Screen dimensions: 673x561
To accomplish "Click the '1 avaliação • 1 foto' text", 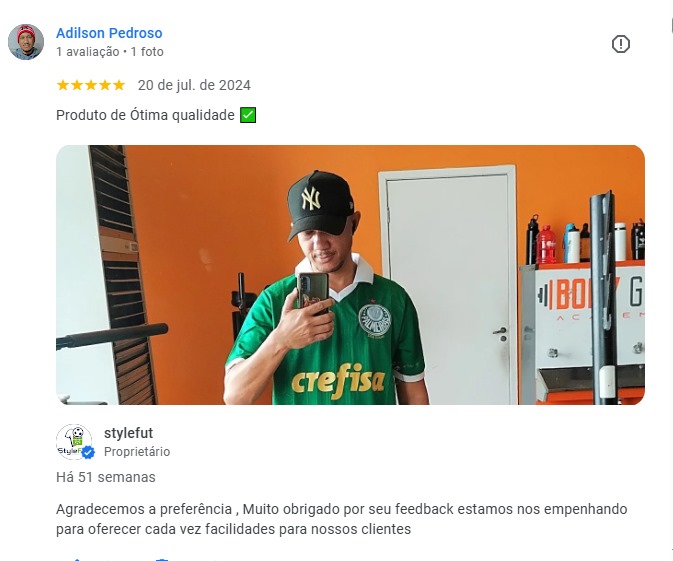I will pyautogui.click(x=110, y=52).
